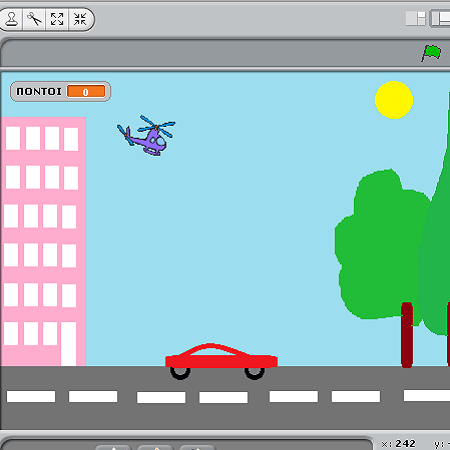Switch to small stage view mode
The height and width of the screenshot is (450, 450).
[416, 19]
